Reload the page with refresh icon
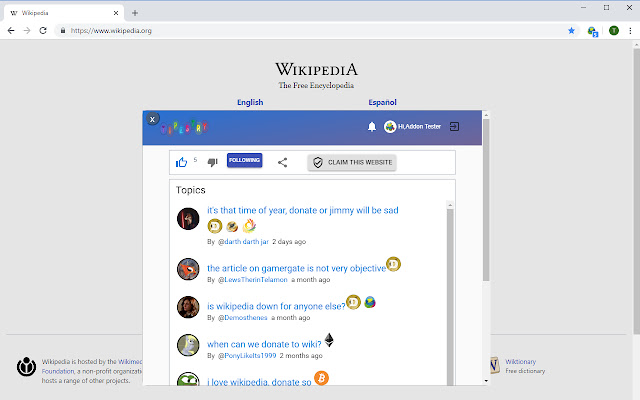This screenshot has width=640, height=400. [x=43, y=31]
